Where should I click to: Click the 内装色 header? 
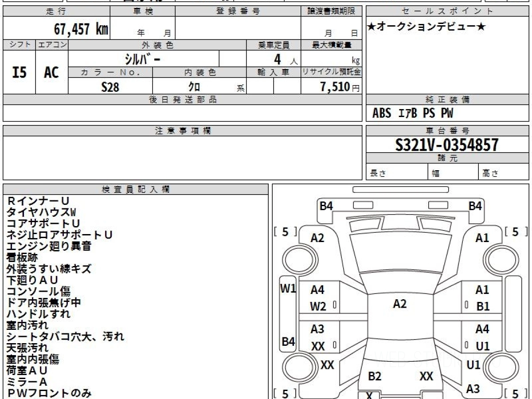(199, 72)
